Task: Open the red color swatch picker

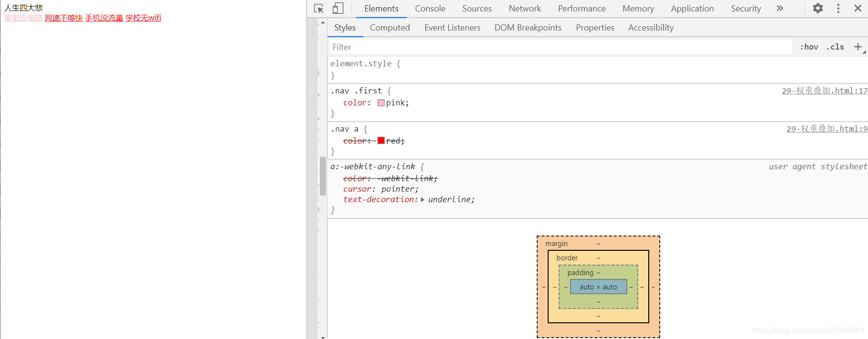Action: [x=381, y=141]
